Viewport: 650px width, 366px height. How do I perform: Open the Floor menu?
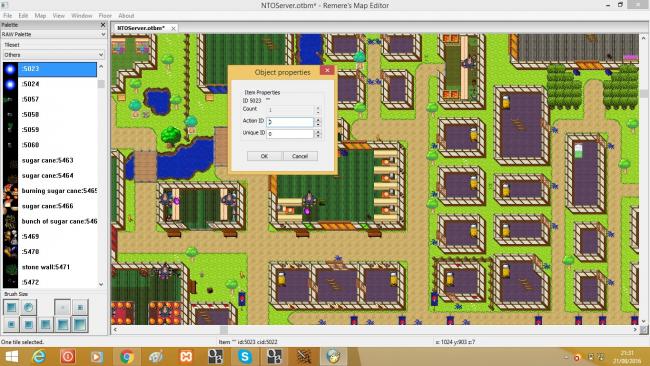[x=105, y=16]
